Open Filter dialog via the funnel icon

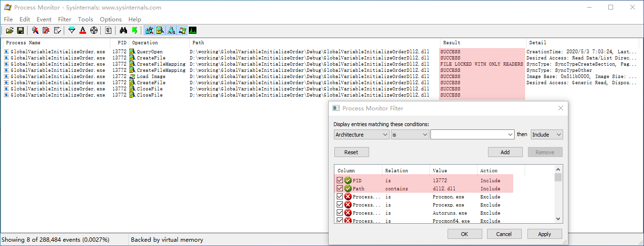click(72, 30)
